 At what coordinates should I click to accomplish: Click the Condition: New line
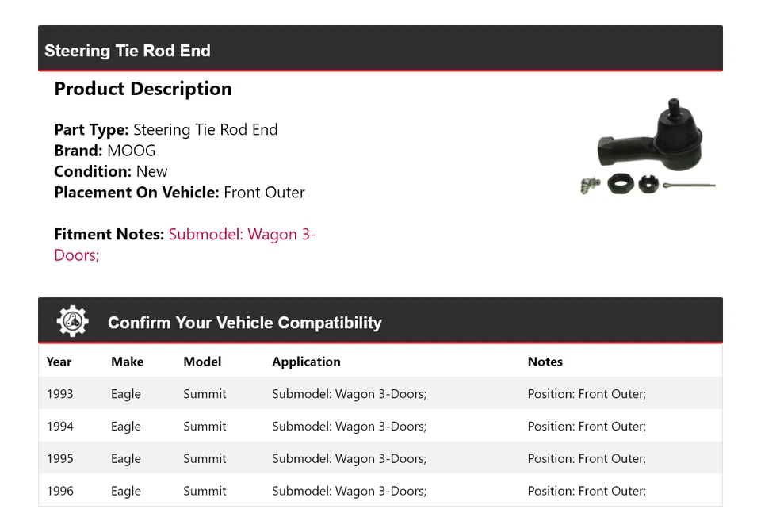[111, 171]
